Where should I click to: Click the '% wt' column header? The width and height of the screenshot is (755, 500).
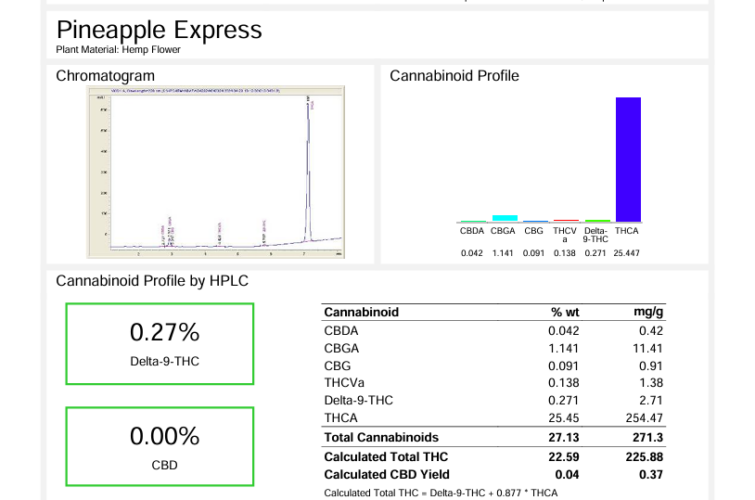565,312
